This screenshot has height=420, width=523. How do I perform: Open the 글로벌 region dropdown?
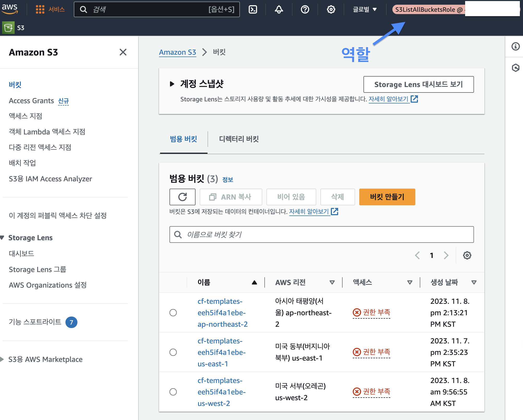(364, 10)
